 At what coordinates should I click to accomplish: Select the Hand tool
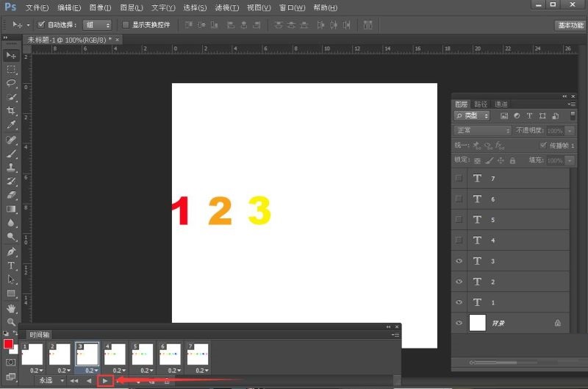click(12, 308)
